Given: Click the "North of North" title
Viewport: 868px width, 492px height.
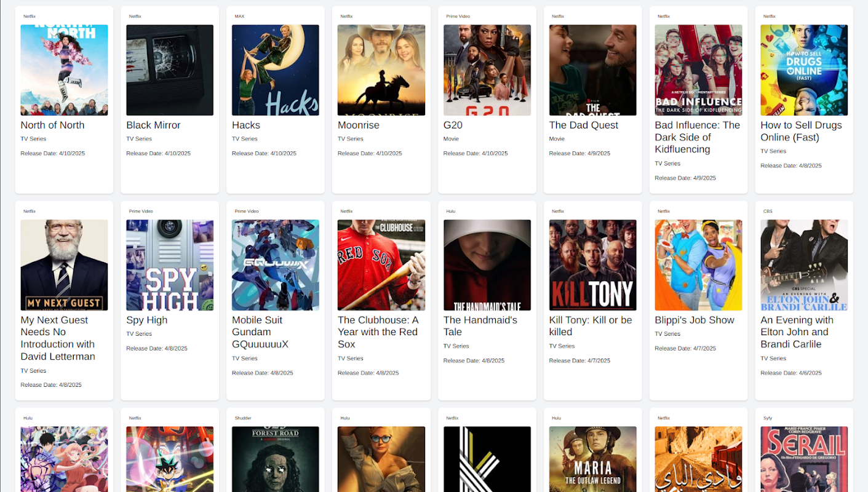Looking at the screenshot, I should click(x=52, y=125).
